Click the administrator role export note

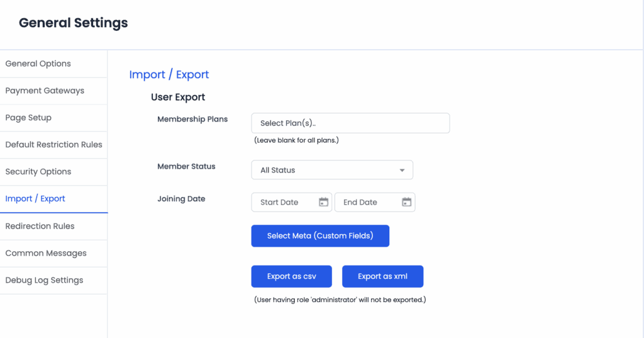point(340,300)
